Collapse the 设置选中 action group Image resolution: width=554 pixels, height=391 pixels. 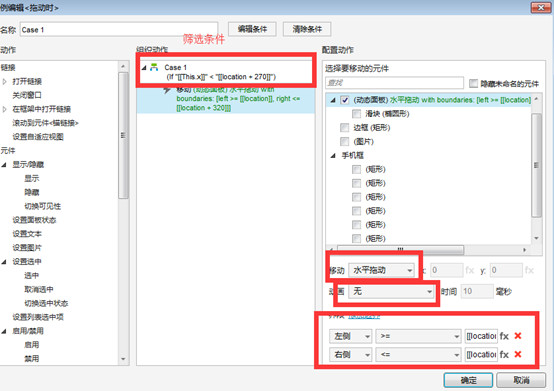click(x=4, y=262)
